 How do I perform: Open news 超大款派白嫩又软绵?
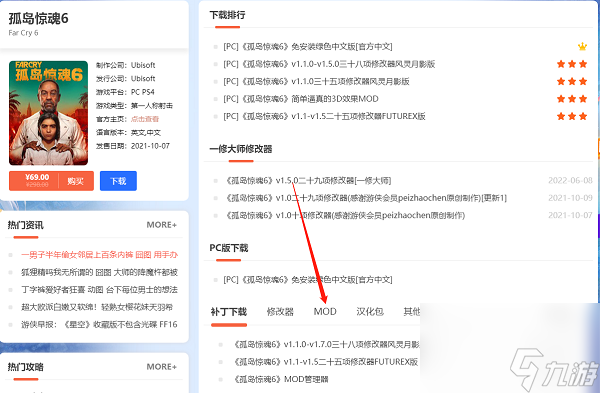point(97,307)
